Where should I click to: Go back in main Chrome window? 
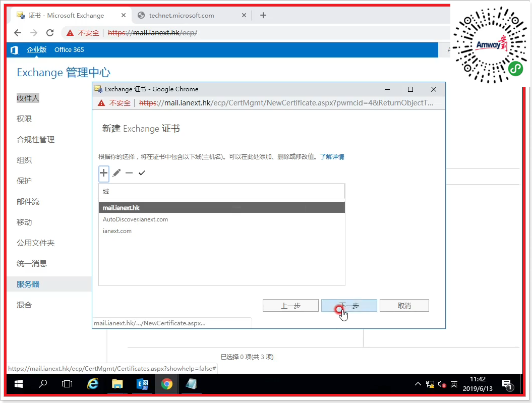[18, 33]
